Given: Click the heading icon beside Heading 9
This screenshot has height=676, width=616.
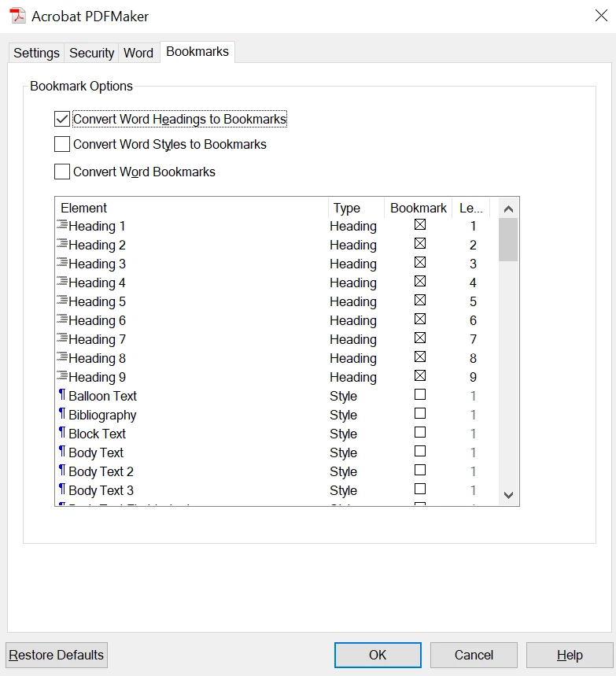Looking at the screenshot, I should point(62,376).
